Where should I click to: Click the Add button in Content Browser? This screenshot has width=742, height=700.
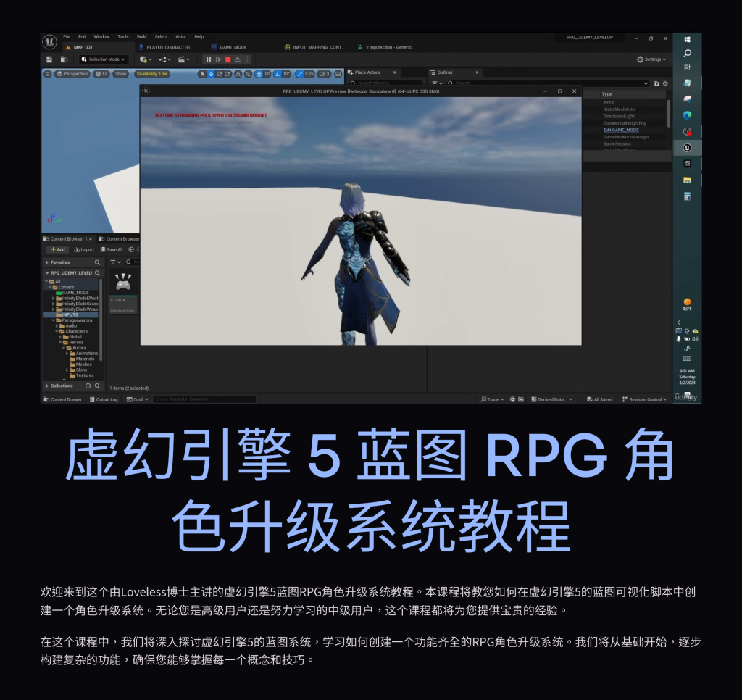click(58, 250)
